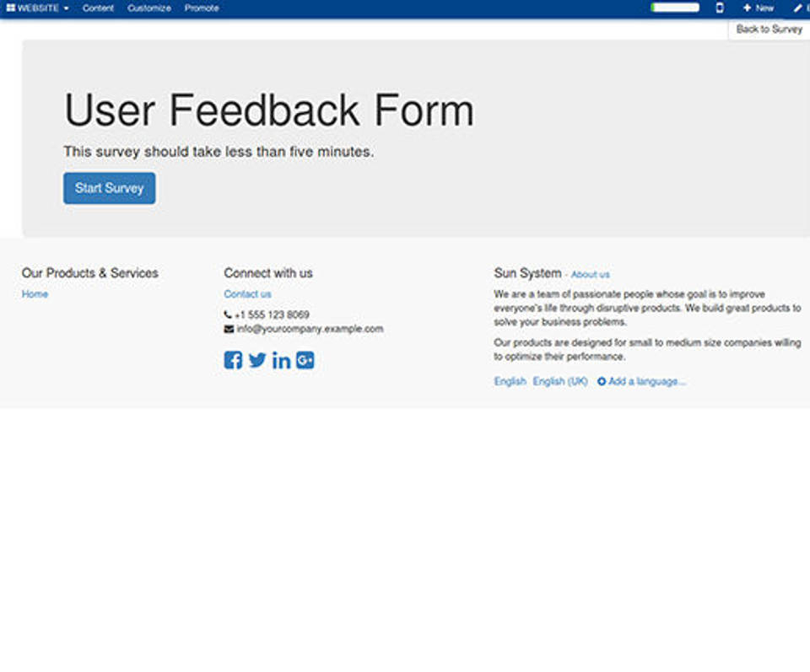Open the Google Plus social icon
This screenshot has height=672, width=810.
pyautogui.click(x=305, y=360)
